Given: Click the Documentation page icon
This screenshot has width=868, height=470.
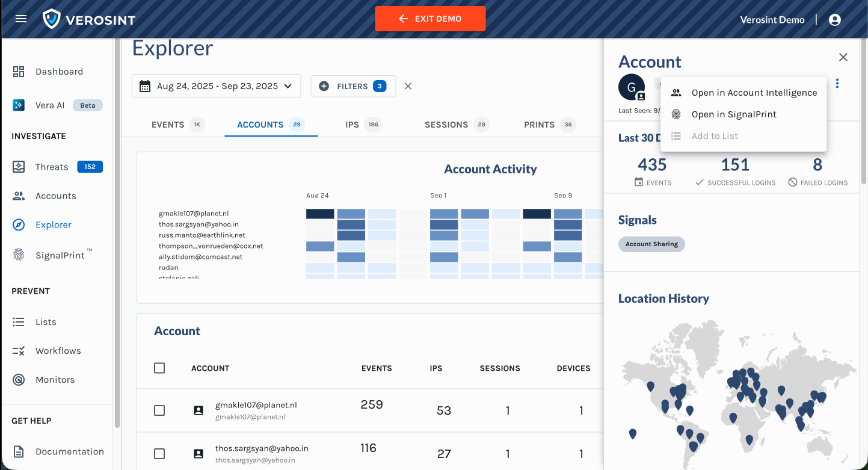Looking at the screenshot, I should 19,451.
